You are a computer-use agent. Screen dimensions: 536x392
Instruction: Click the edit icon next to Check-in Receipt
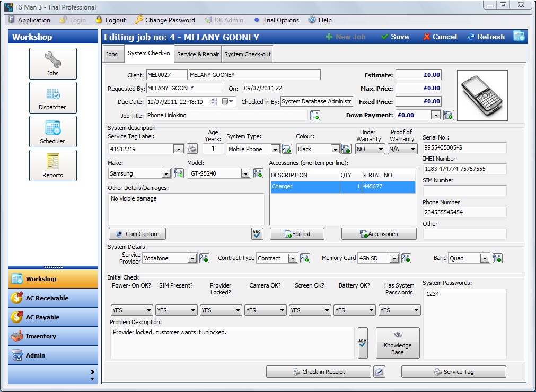click(379, 371)
